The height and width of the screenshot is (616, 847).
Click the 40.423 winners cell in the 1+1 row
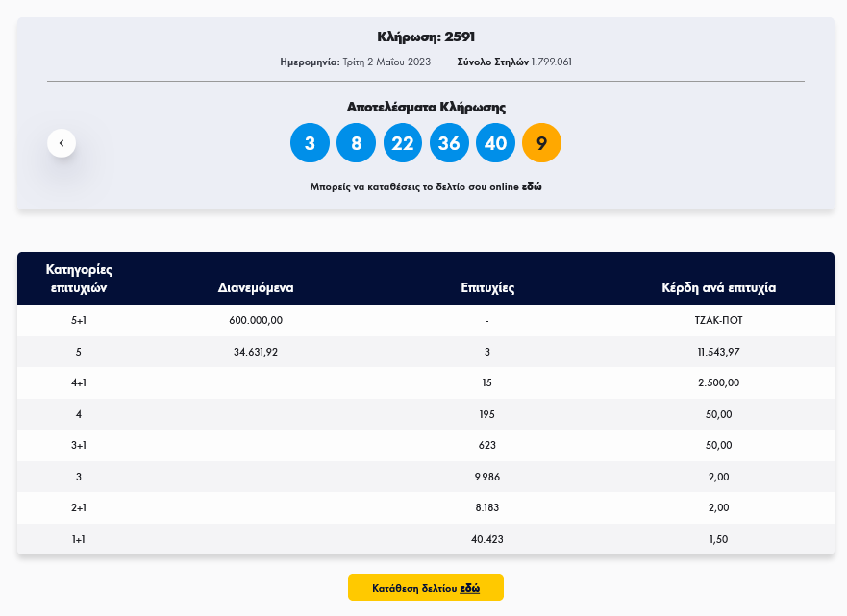point(487,540)
